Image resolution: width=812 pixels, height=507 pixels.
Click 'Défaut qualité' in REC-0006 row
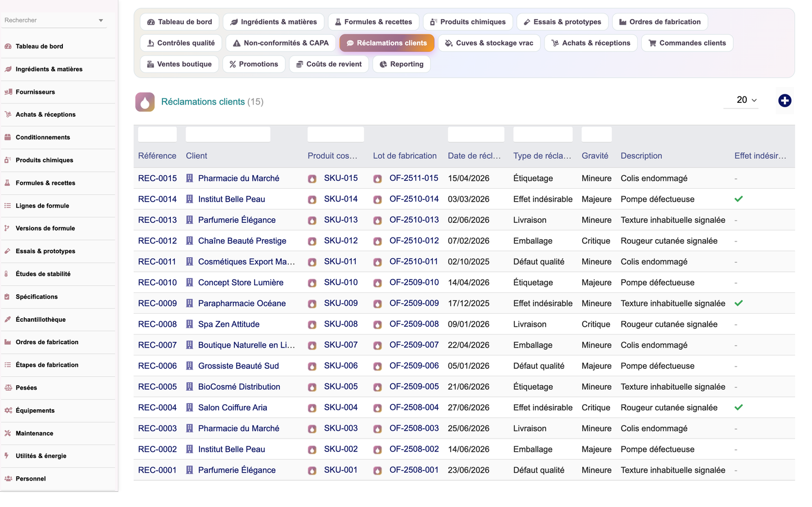[x=538, y=366]
